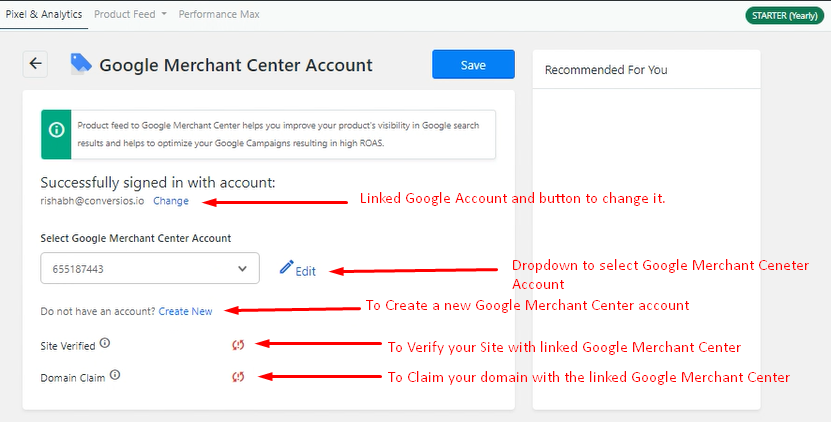Expand the Product Feed menu arrow

click(x=164, y=14)
